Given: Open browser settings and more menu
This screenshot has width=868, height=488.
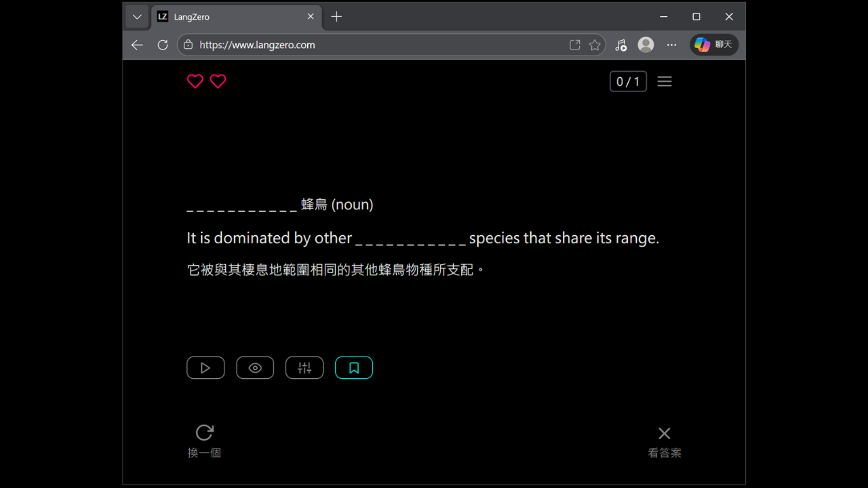Looking at the screenshot, I should (x=671, y=45).
